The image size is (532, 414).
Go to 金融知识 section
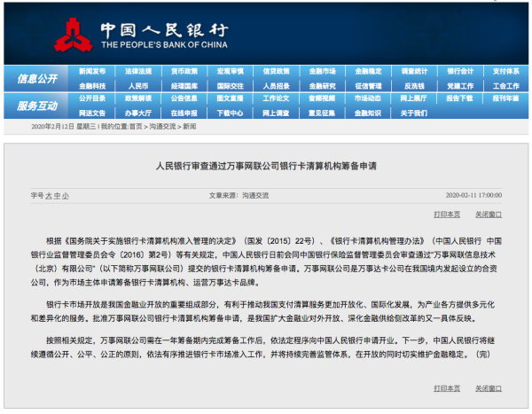pos(368,113)
